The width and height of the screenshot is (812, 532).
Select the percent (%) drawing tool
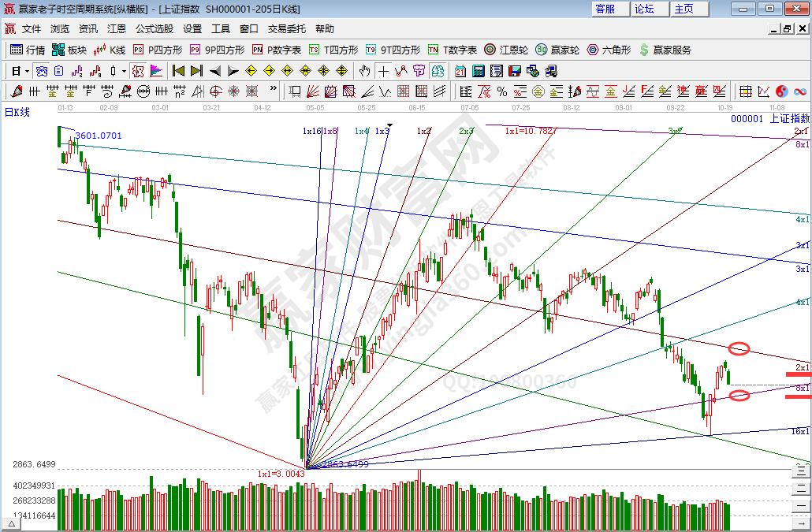[501, 91]
